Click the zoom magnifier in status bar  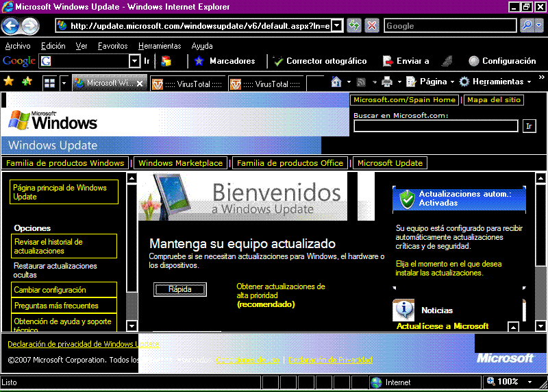point(490,381)
